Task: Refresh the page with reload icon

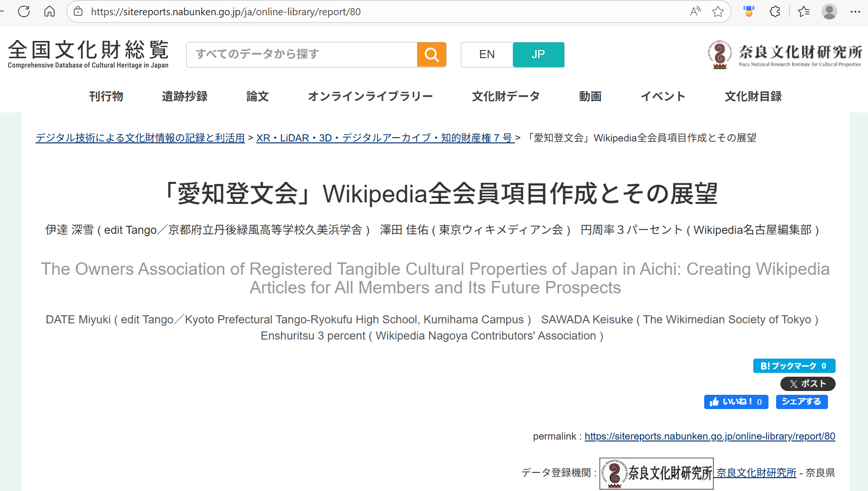Action: click(24, 11)
